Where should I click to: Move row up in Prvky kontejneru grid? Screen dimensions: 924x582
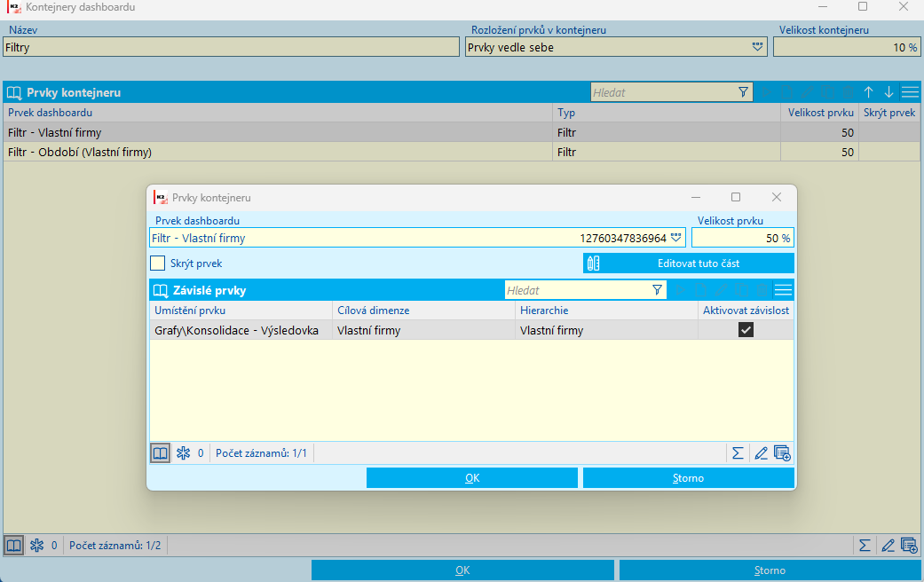(869, 92)
